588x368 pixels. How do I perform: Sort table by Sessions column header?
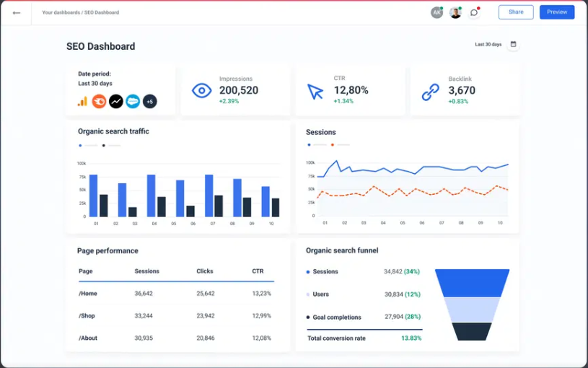click(146, 271)
